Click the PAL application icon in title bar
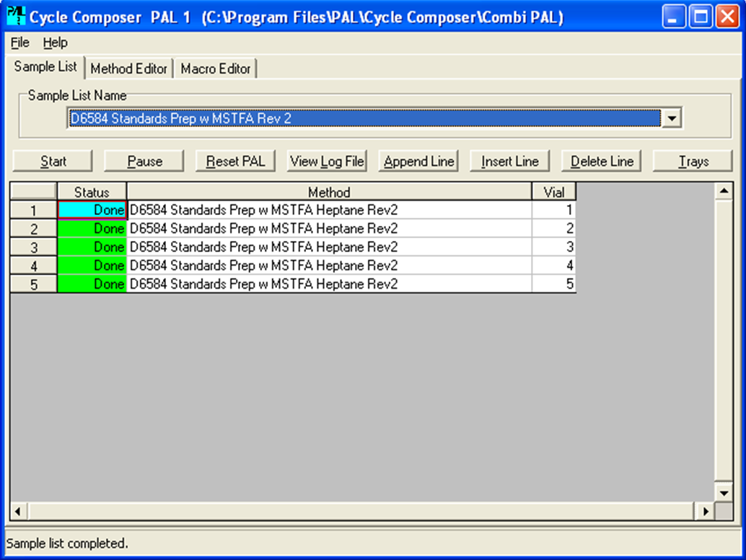The width and height of the screenshot is (746, 560). click(x=16, y=16)
